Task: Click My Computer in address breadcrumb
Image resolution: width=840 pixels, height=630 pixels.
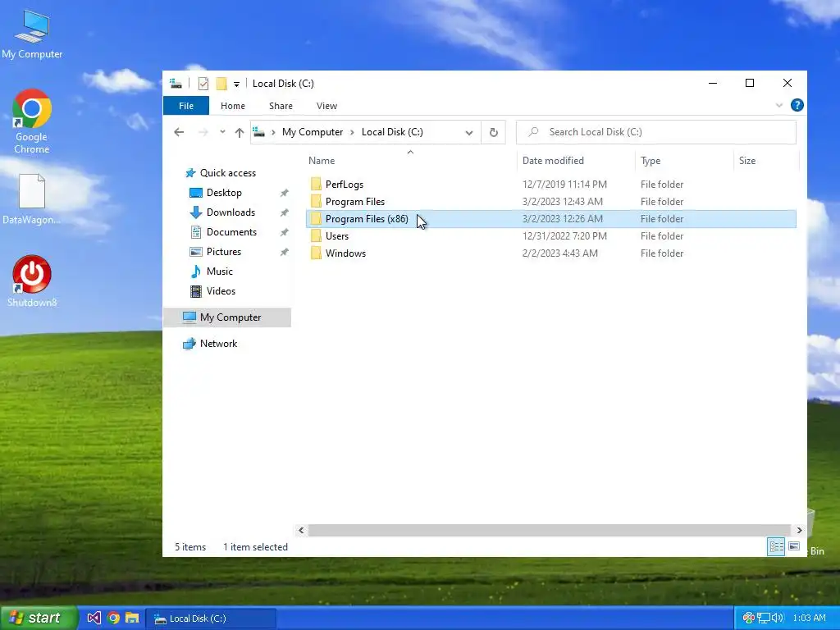Action: pyautogui.click(x=313, y=132)
